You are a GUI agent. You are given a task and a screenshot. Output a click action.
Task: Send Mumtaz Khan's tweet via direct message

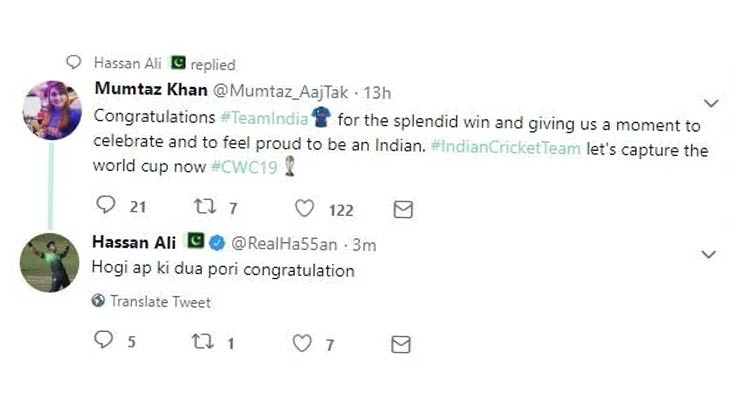403,209
